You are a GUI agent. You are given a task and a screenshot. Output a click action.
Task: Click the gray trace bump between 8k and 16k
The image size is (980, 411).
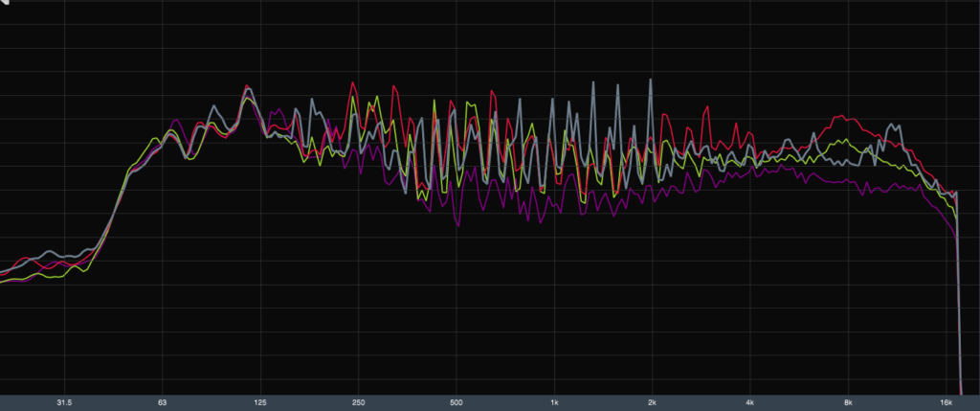[x=895, y=126]
